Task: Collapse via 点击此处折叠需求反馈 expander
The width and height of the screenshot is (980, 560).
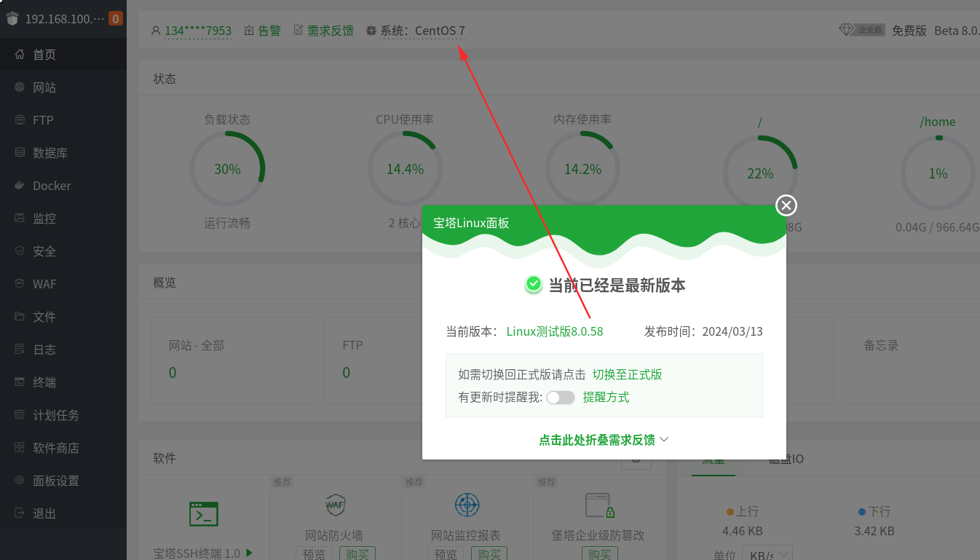Action: [x=604, y=440]
